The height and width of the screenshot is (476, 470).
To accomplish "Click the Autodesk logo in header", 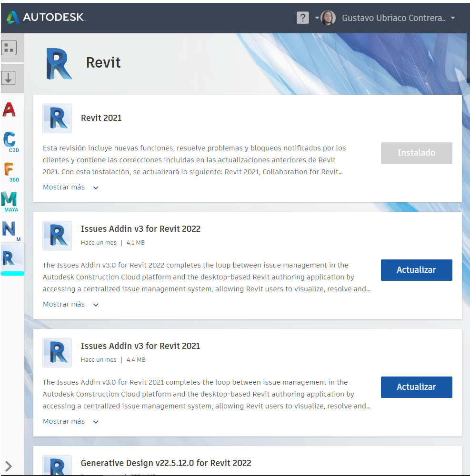I will coord(46,17).
